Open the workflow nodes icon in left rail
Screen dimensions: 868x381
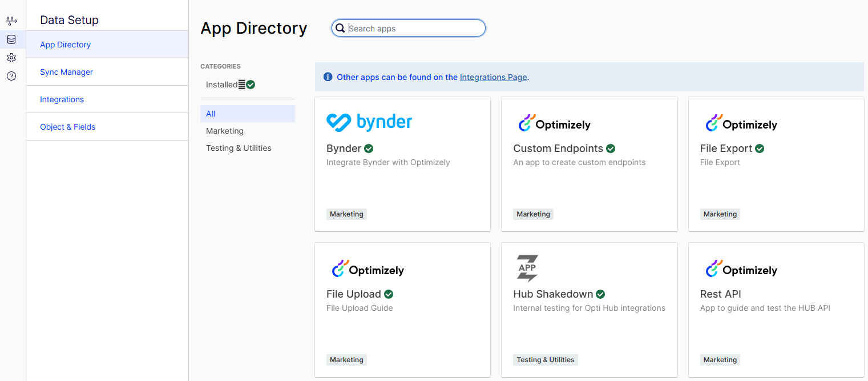coord(11,21)
